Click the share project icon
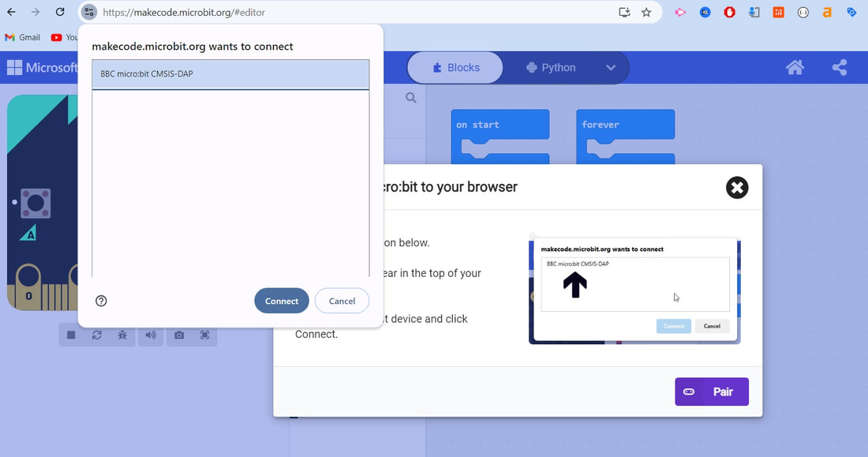Viewport: 868px width, 457px height. click(840, 68)
